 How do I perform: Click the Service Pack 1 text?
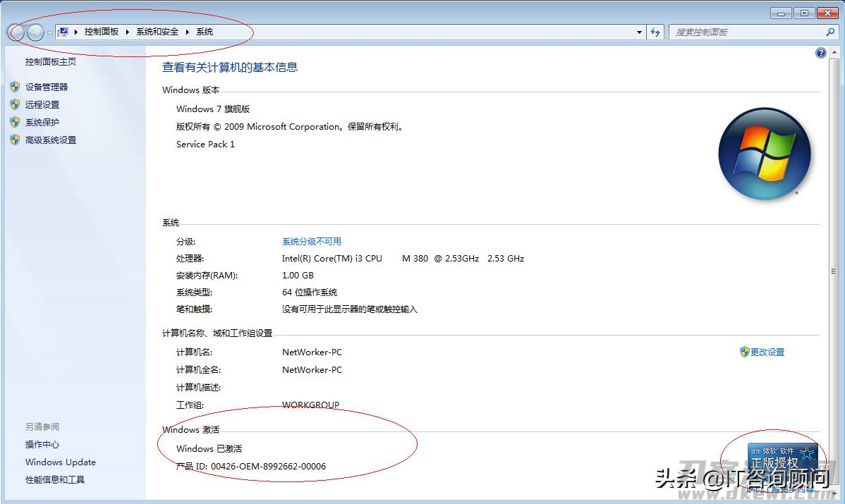pos(205,145)
